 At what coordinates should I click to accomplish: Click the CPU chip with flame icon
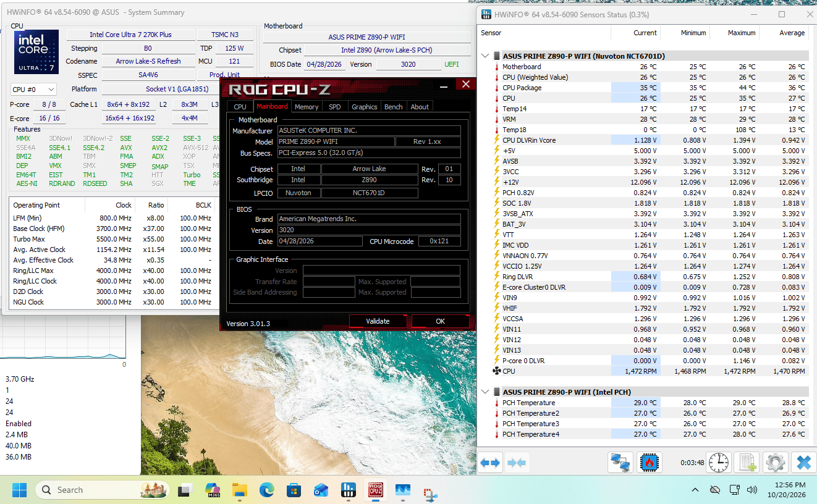click(649, 462)
